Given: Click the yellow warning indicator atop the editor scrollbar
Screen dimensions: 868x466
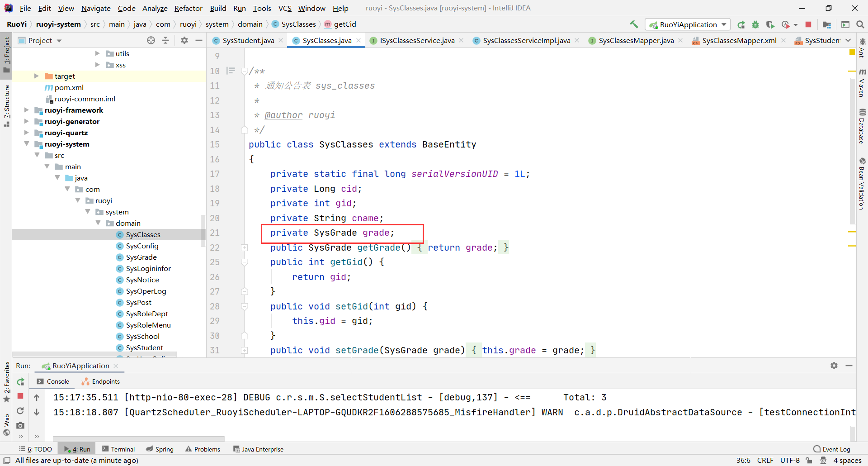Looking at the screenshot, I should 852,52.
